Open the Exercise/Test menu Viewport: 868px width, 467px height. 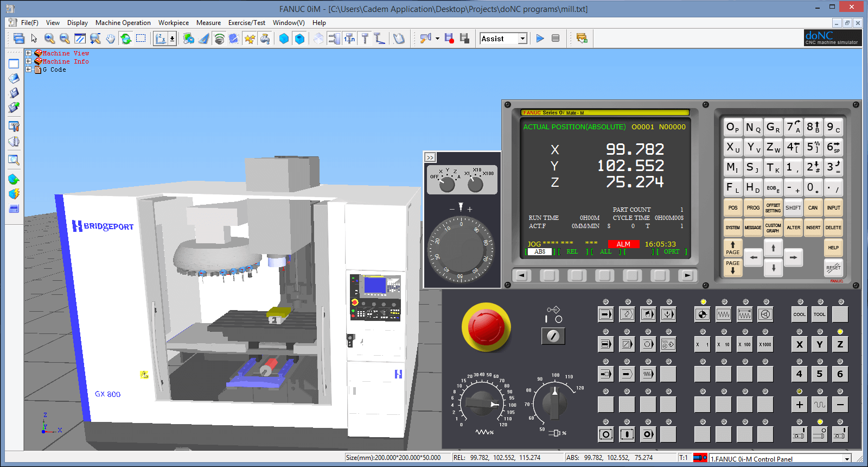(x=247, y=23)
